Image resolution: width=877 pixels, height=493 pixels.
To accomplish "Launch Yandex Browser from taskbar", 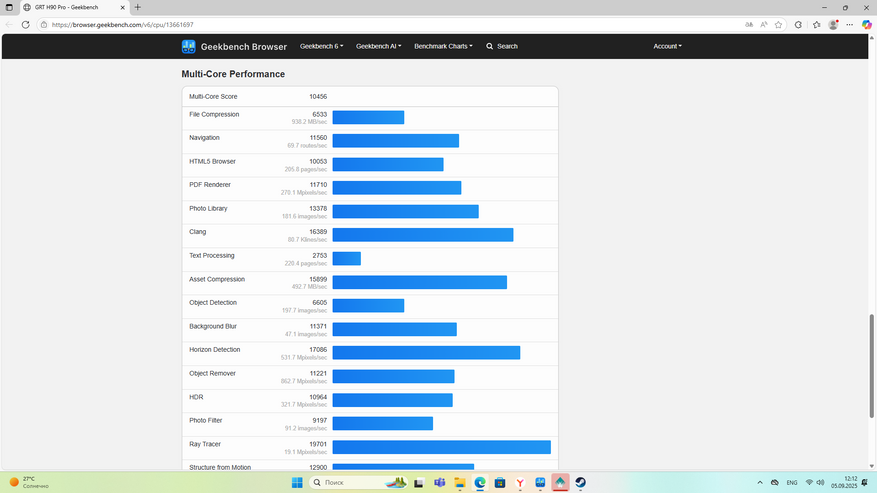I will point(520,482).
